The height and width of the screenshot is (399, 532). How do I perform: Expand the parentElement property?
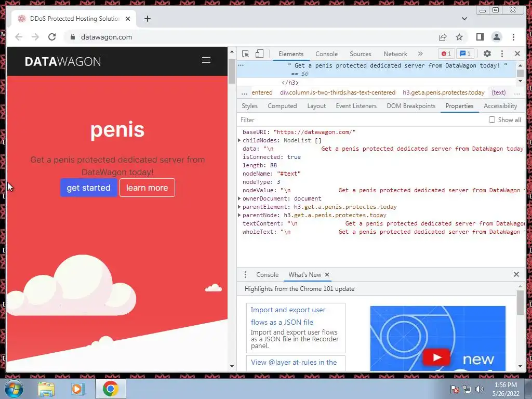[239, 207]
